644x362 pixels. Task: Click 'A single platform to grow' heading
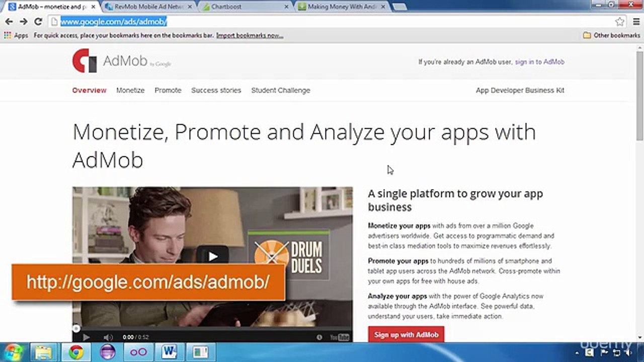coord(455,200)
